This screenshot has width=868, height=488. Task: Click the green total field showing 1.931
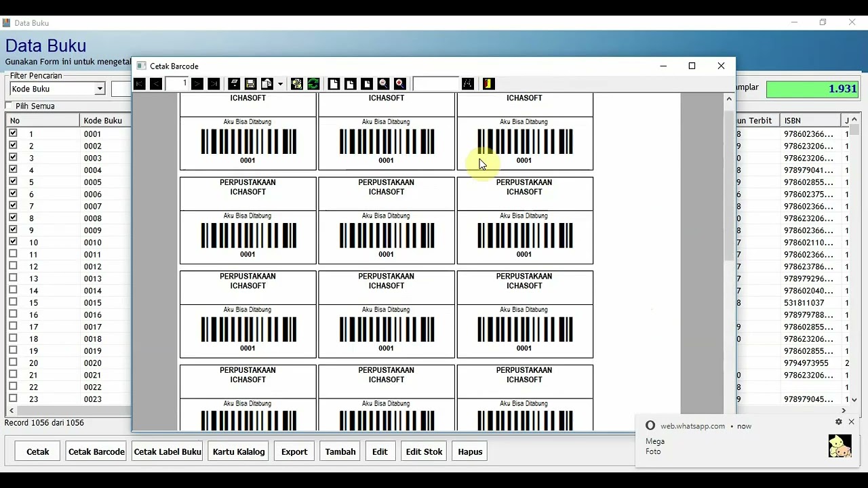tap(812, 89)
